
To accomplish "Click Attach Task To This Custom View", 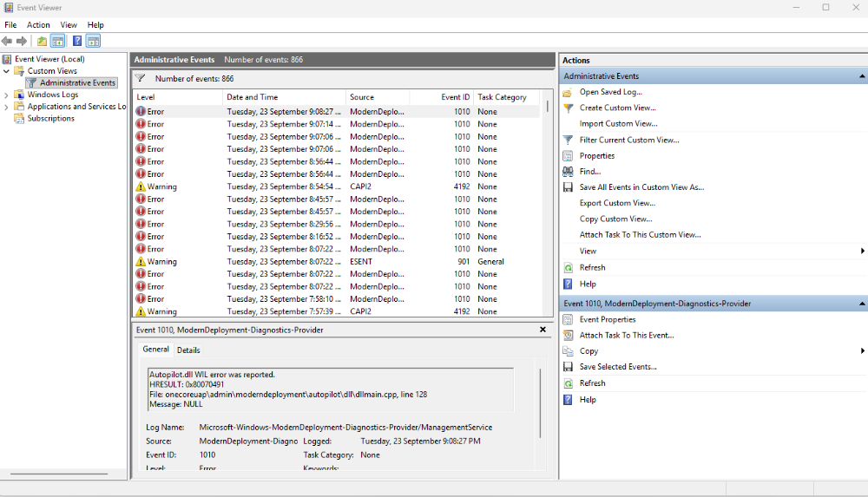I will pos(640,235).
